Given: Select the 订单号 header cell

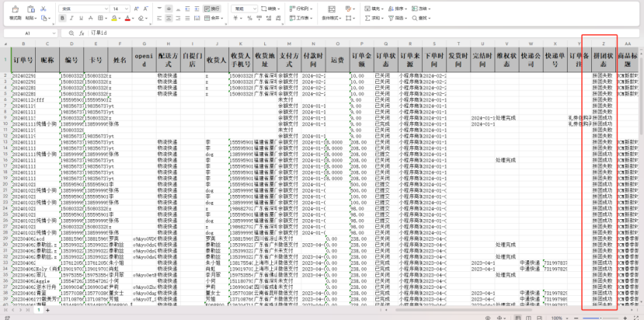Looking at the screenshot, I should tap(23, 60).
